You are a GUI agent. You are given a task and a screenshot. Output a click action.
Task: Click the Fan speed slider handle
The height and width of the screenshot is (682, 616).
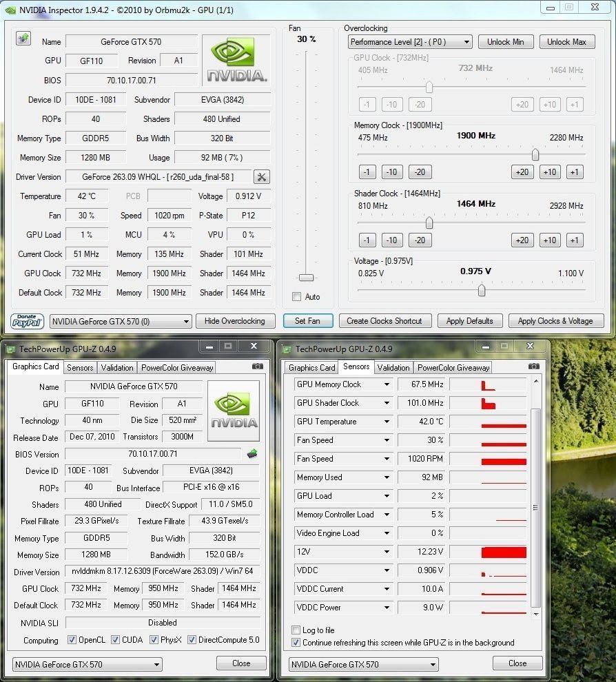click(x=306, y=278)
